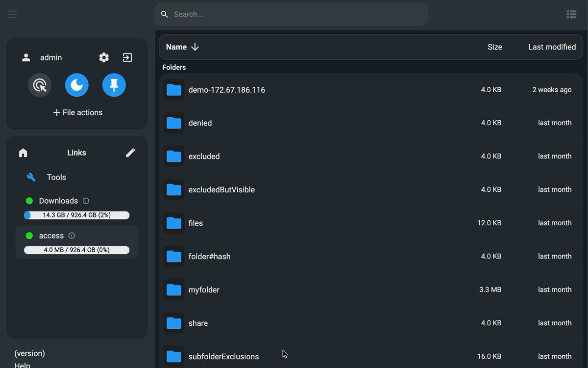This screenshot has width=588, height=368.
Task: Switch view mode with list icon
Action: tap(571, 14)
